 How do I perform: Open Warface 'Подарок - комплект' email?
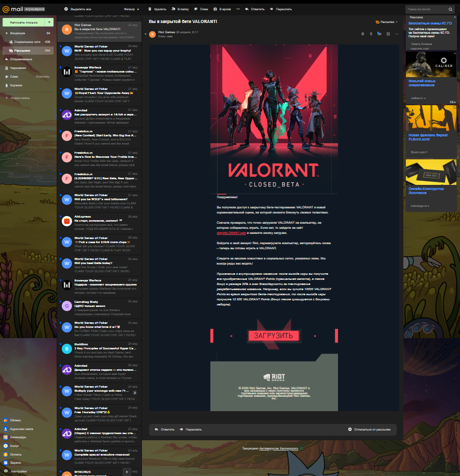pos(99,287)
